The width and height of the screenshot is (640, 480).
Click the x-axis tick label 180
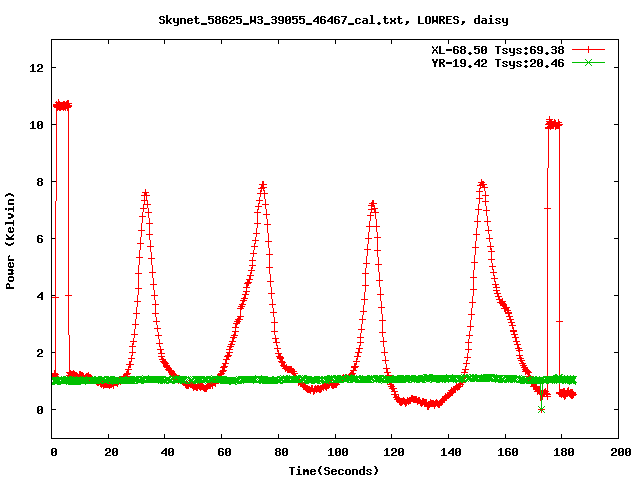tap(564, 452)
